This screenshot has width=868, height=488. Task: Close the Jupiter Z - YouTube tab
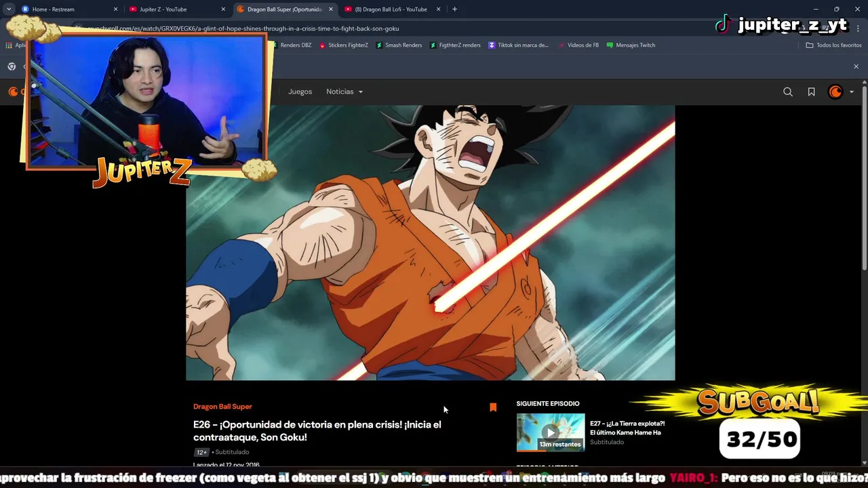point(223,9)
